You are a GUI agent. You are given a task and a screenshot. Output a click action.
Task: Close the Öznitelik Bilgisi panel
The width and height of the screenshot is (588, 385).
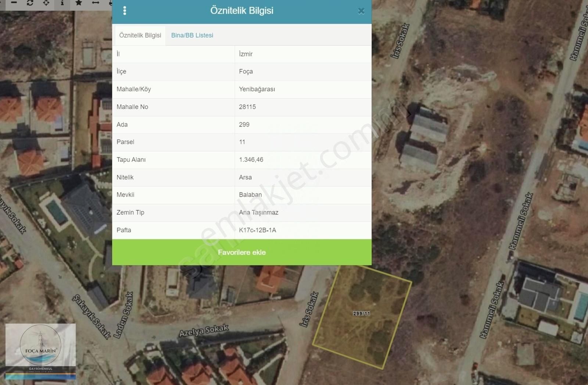pyautogui.click(x=361, y=11)
